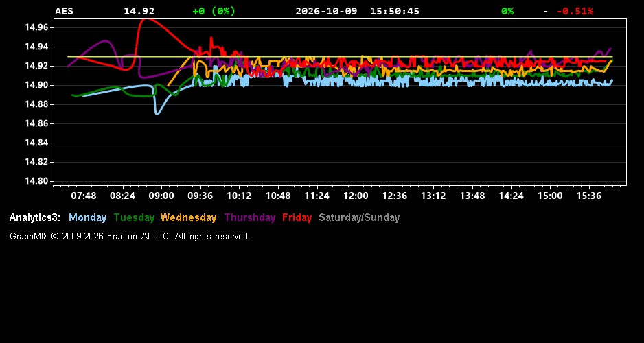Click the green +0 (0%) change

coord(214,11)
